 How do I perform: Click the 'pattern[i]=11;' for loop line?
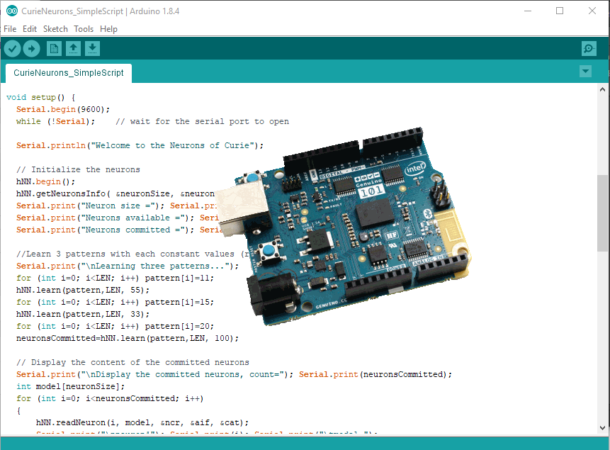[x=115, y=278]
